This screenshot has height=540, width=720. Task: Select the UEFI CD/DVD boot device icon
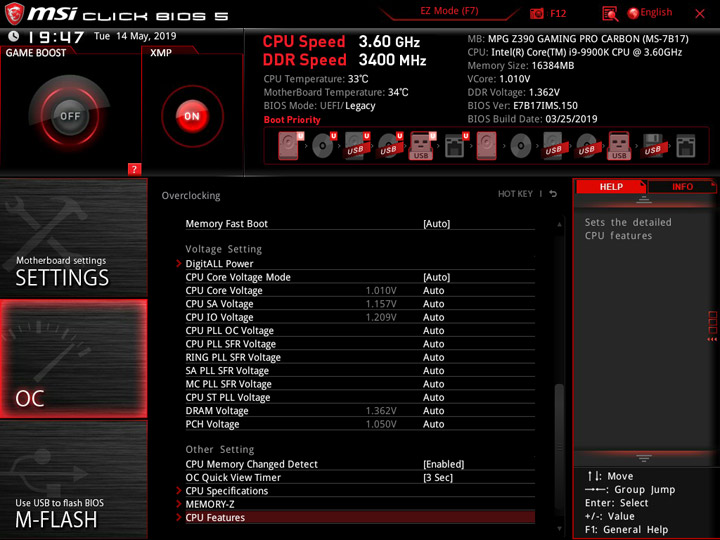click(x=324, y=146)
